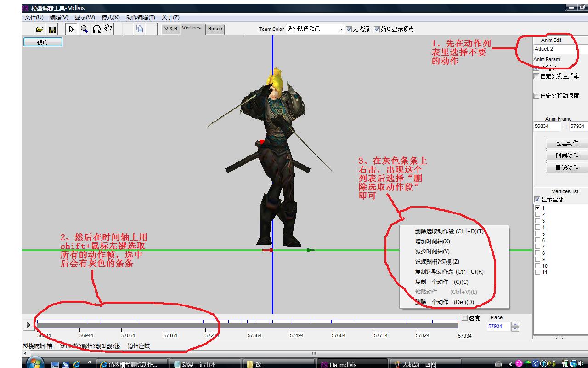Click the Anim Frame start field 56834

[x=547, y=126]
